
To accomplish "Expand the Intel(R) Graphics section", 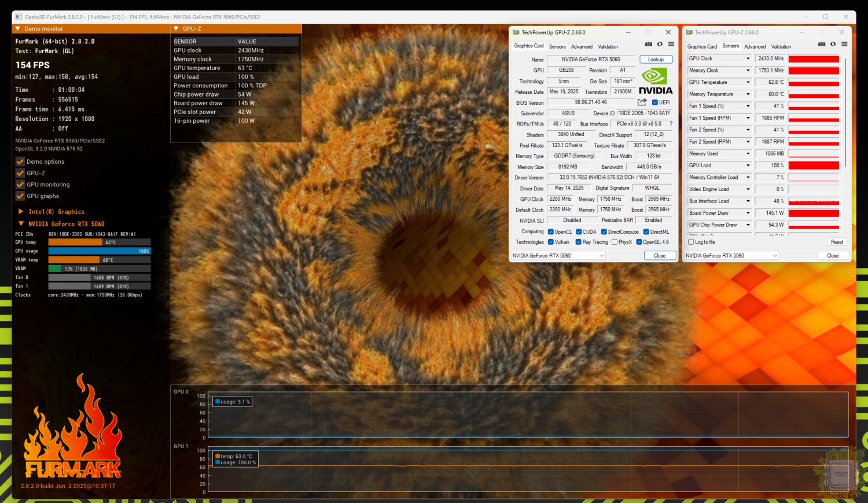I will 21,212.
